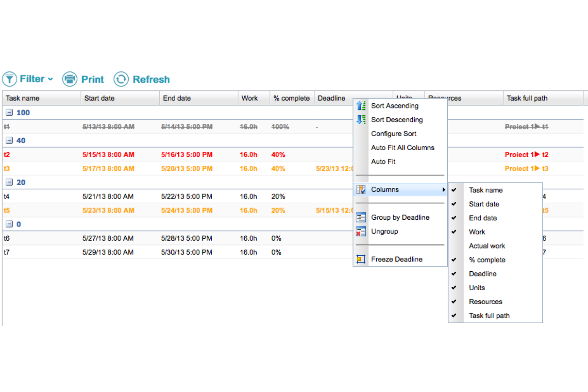Collapse the 20 group
The image size is (588, 392).
[9, 182]
